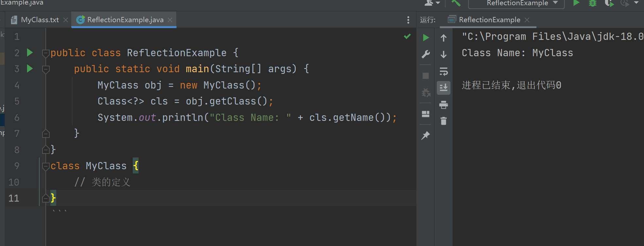
Task: Run ReflectionExample from top toolbar
Action: click(x=576, y=3)
